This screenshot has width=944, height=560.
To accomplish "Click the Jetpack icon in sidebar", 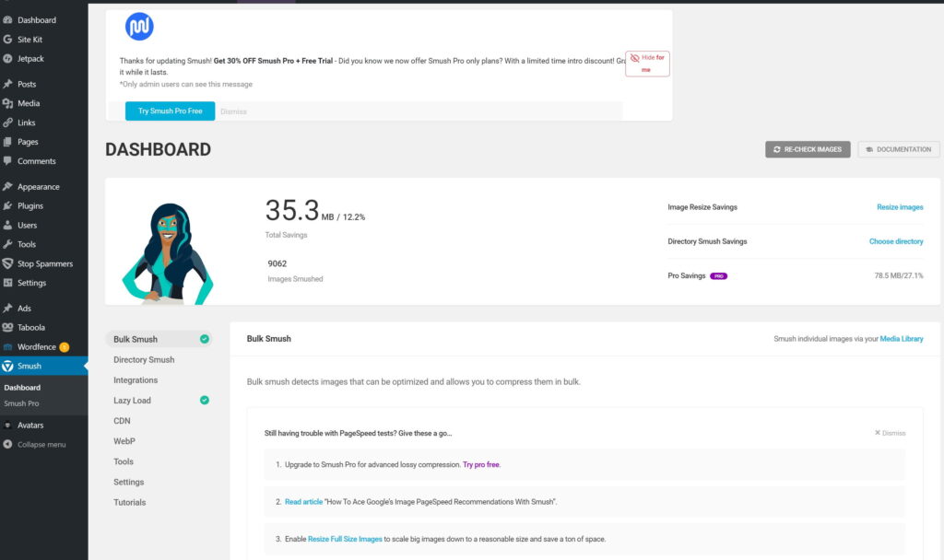I will pos(8,59).
